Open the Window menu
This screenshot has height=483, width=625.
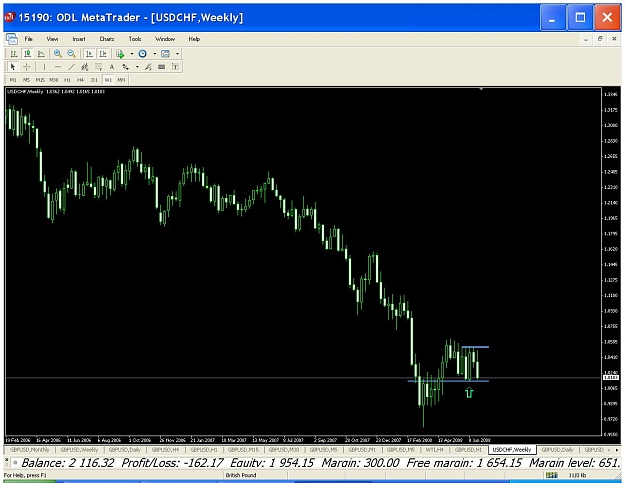click(x=165, y=39)
